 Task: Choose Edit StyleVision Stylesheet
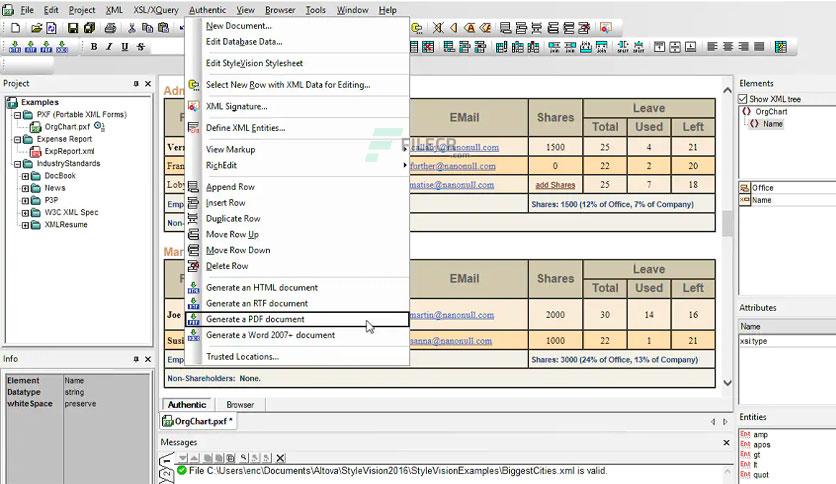pyautogui.click(x=297, y=63)
